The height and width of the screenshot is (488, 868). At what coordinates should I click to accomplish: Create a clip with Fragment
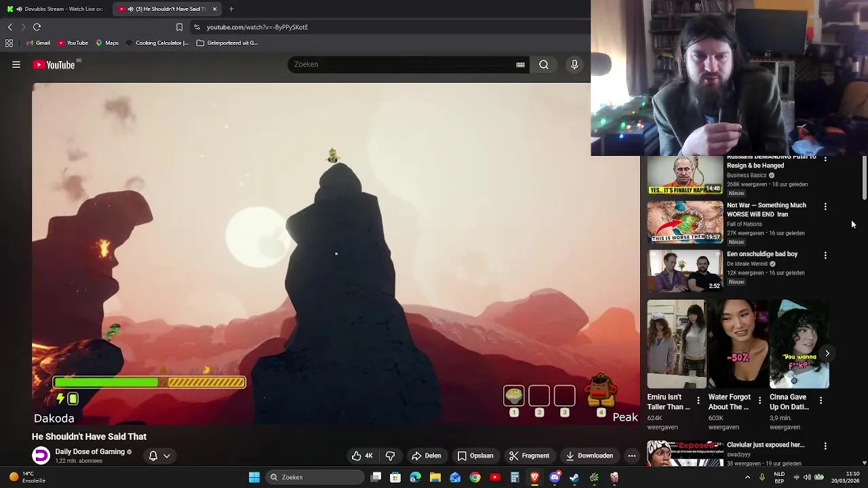[x=529, y=455]
